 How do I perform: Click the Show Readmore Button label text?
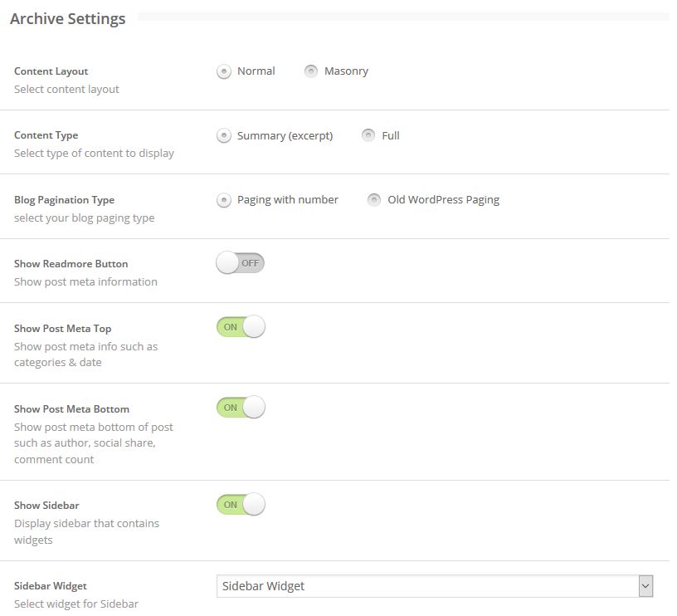[x=71, y=264]
